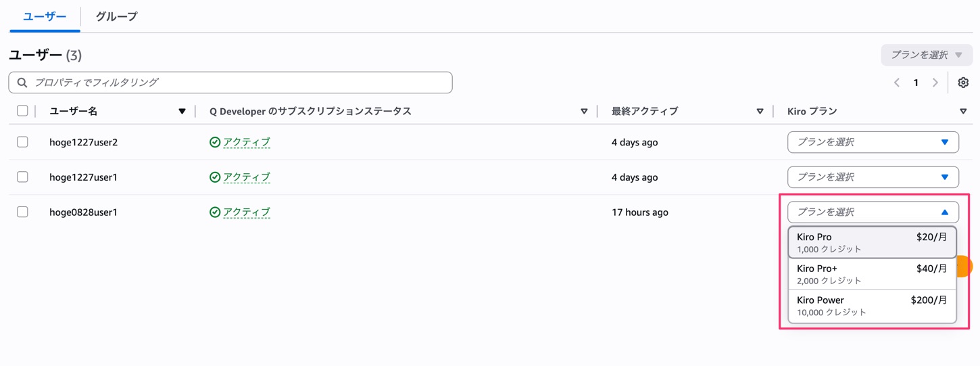
Task: Choose Kiro Pro+ $40/月 plan option
Action: 872,274
